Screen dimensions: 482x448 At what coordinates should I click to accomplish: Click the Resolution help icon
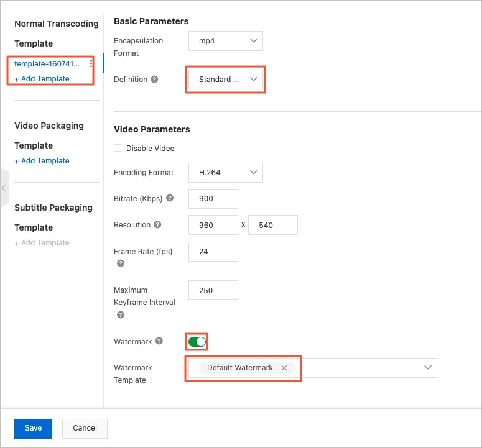point(157,225)
